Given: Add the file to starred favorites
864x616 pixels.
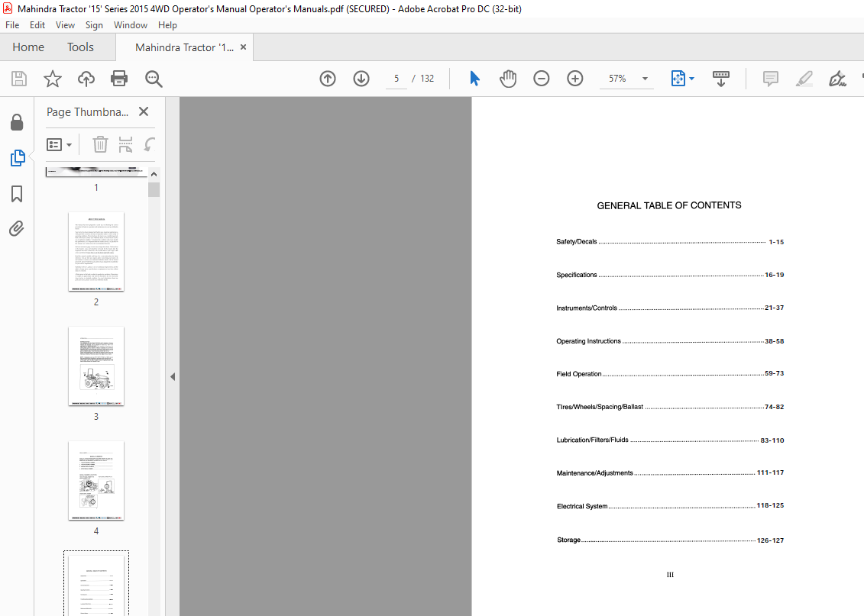Looking at the screenshot, I should 53,79.
